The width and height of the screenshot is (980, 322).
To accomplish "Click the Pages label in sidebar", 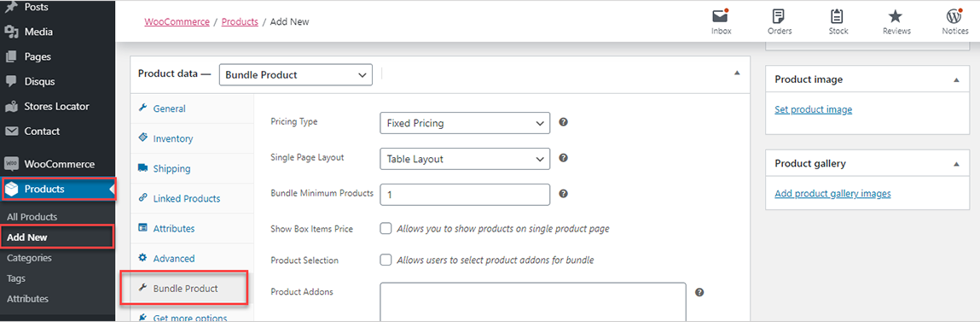I will (x=38, y=56).
